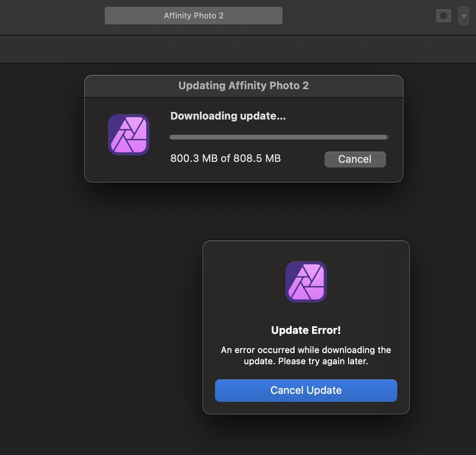Select the 'Update Error!' heading
This screenshot has width=476, height=455.
(x=306, y=330)
